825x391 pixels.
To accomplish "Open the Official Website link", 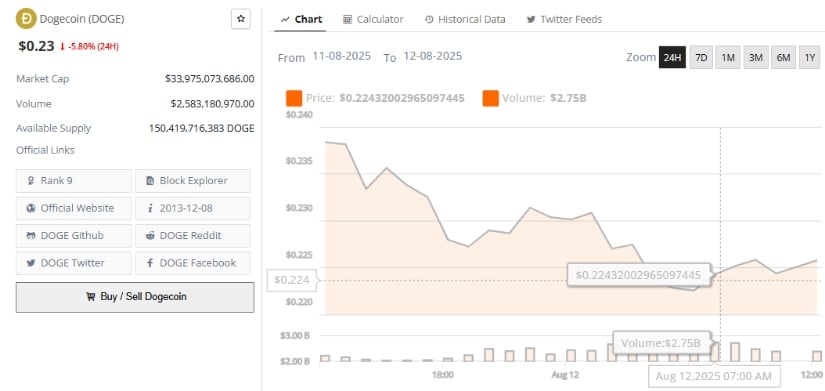I will 74,208.
